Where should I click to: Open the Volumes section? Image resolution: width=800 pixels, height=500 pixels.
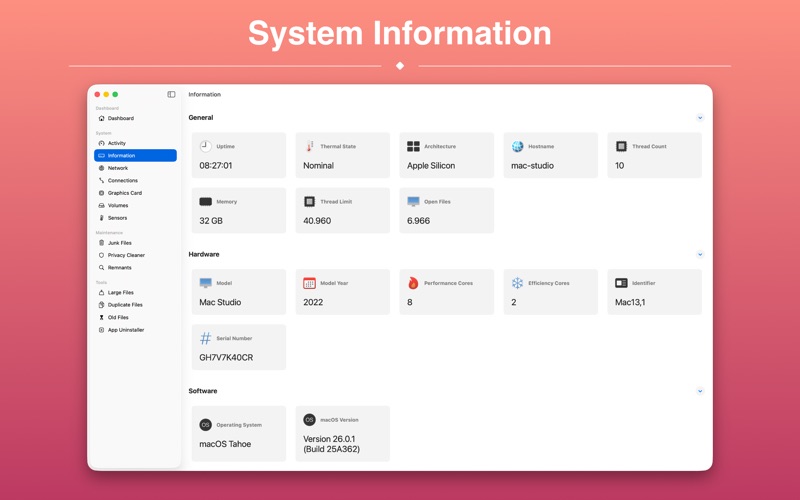point(135,206)
